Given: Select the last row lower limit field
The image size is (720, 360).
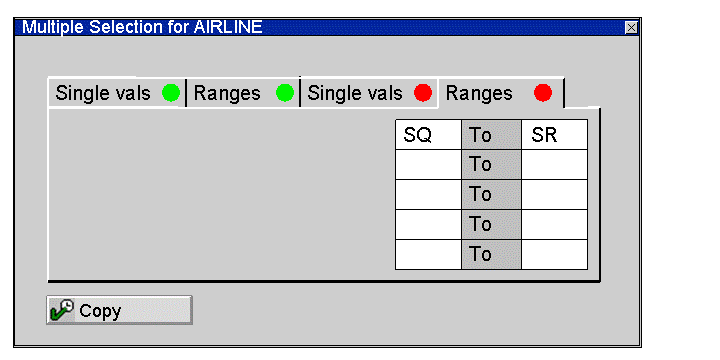Looking at the screenshot, I should coord(428,255).
